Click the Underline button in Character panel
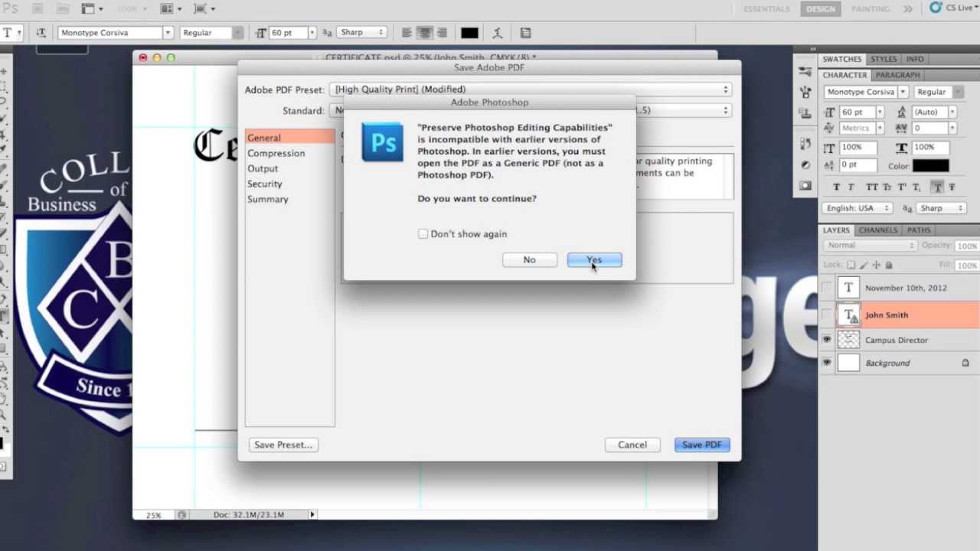Image resolution: width=980 pixels, height=551 pixels. click(x=937, y=187)
